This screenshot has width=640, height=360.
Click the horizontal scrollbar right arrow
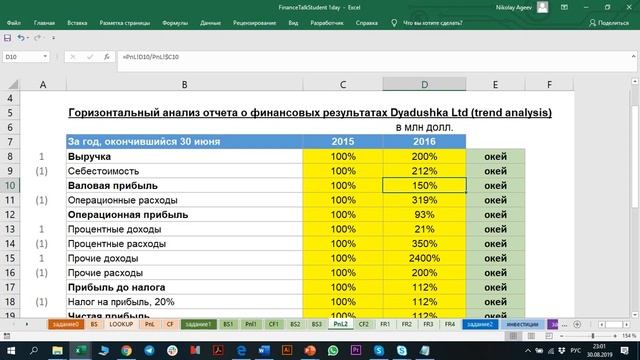pos(626,324)
